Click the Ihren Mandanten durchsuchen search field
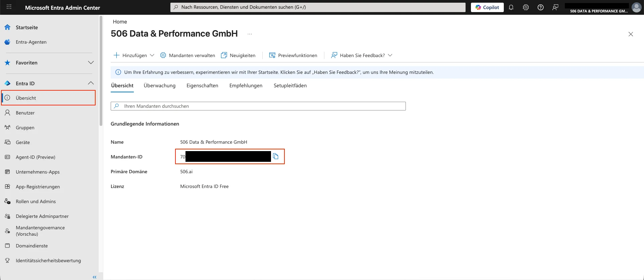The width and height of the screenshot is (644, 280). [258, 106]
